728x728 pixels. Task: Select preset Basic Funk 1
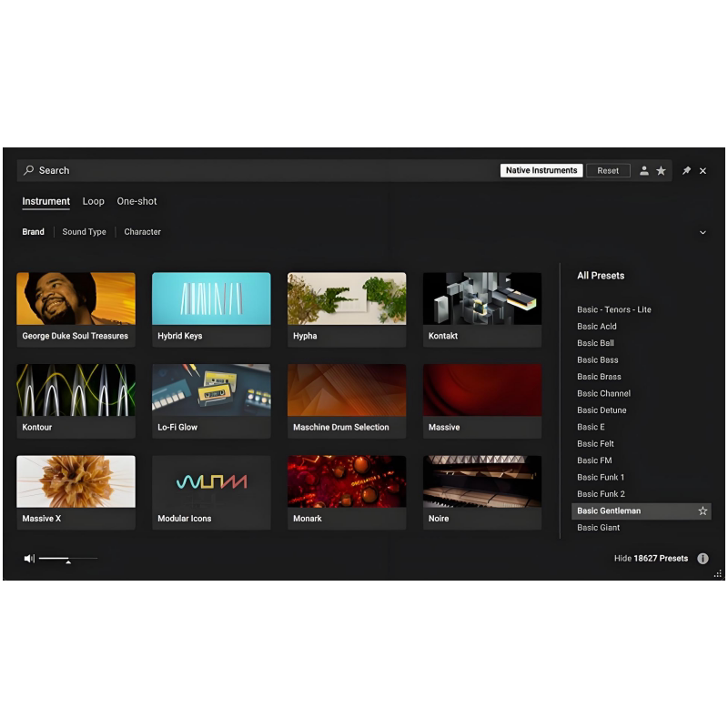[601, 477]
